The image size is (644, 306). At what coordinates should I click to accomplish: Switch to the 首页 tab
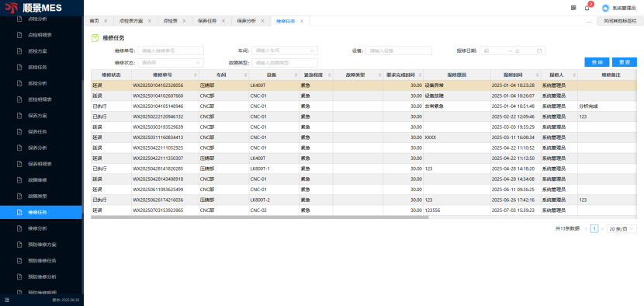tap(95, 21)
